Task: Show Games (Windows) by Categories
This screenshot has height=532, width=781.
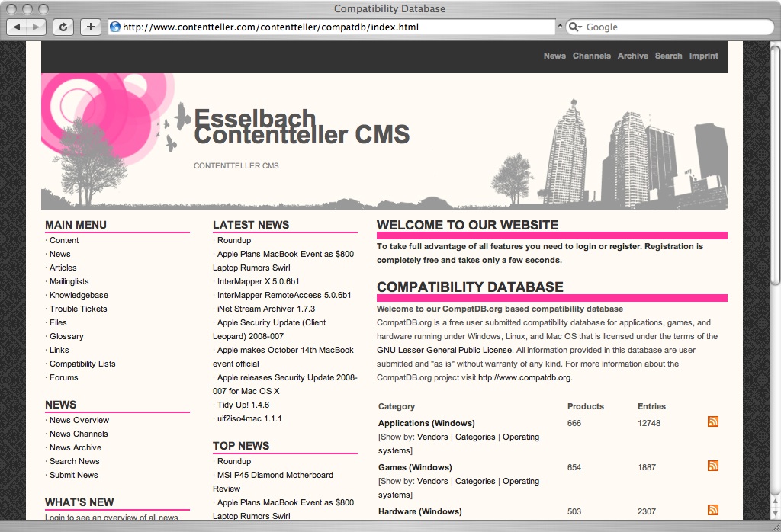Action: click(475, 481)
